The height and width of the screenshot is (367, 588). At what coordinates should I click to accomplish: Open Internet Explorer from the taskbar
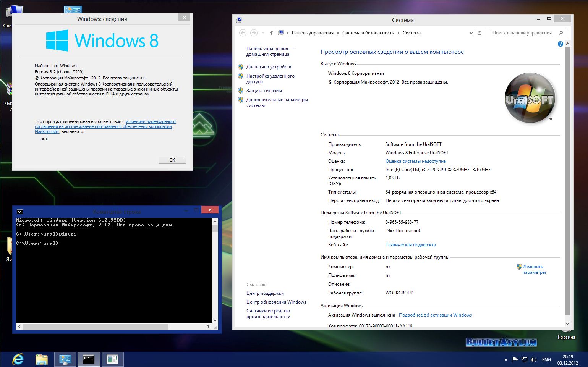(18, 359)
